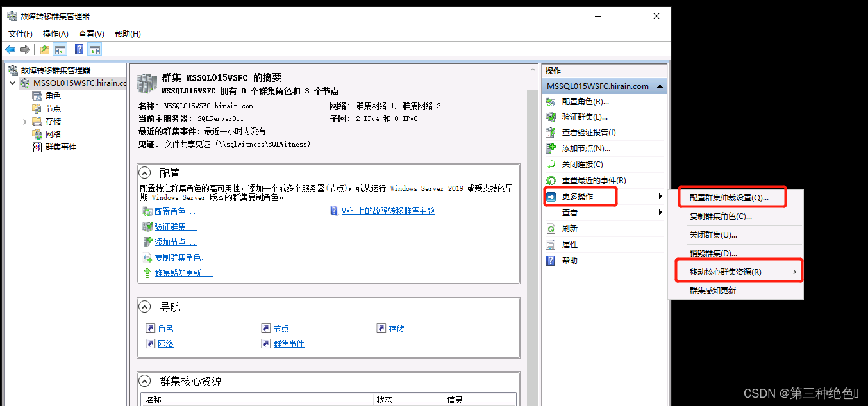Open the Web 上的故障转移群集主题 link
The image size is (868, 406).
click(x=388, y=211)
